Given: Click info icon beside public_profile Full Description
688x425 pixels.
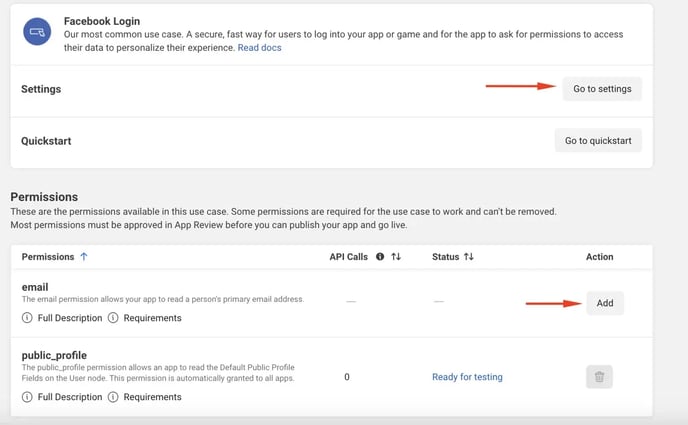Looking at the screenshot, I should (x=27, y=397).
